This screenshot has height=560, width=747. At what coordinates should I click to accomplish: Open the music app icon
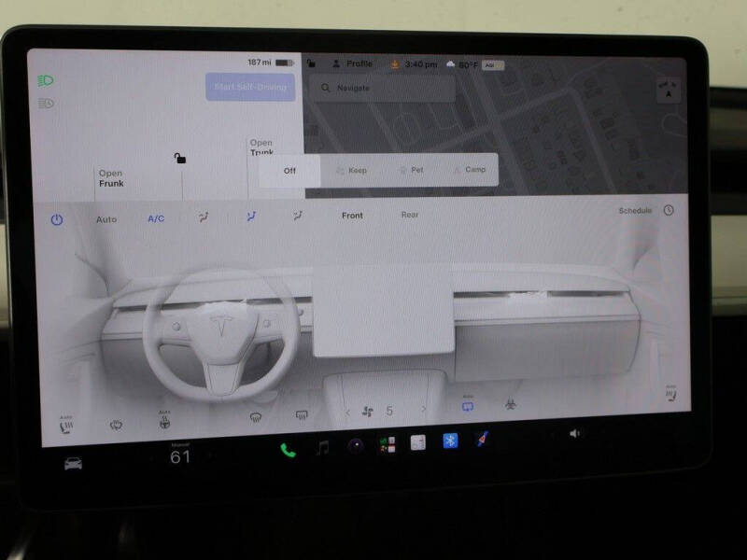point(322,448)
